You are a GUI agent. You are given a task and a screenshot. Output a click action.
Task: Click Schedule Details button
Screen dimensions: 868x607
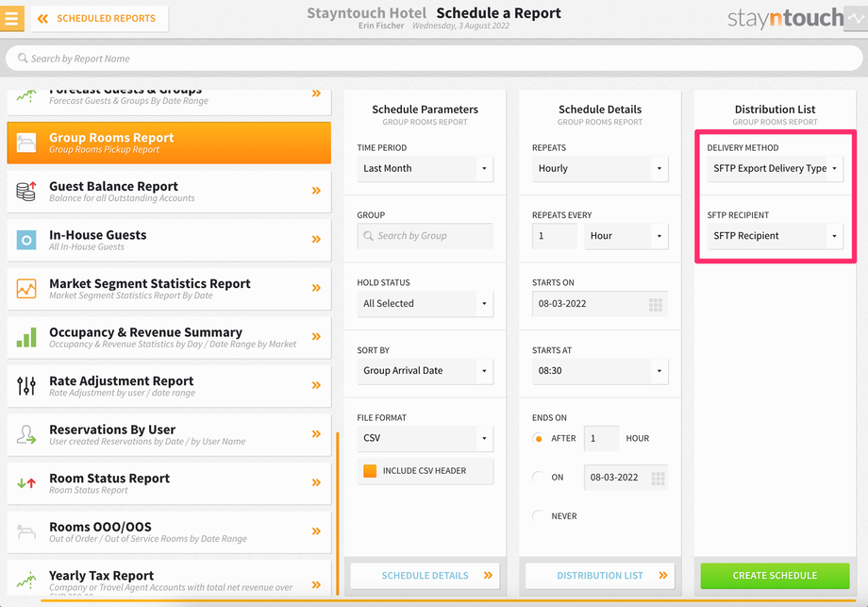[x=426, y=576]
